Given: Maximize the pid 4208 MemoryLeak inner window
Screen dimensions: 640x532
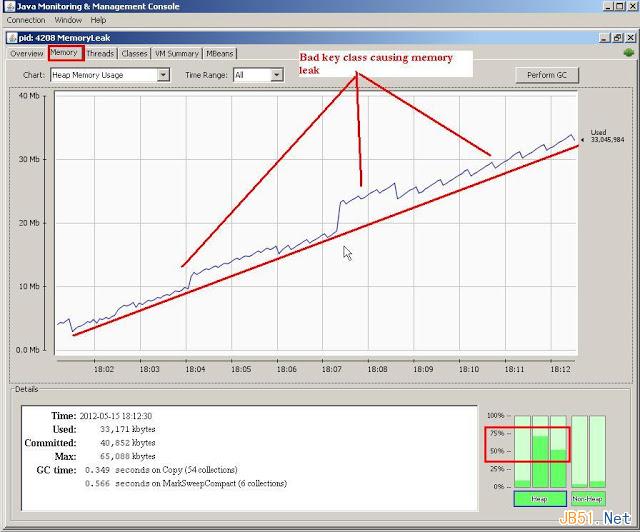Looking at the screenshot, I should tap(618, 38).
